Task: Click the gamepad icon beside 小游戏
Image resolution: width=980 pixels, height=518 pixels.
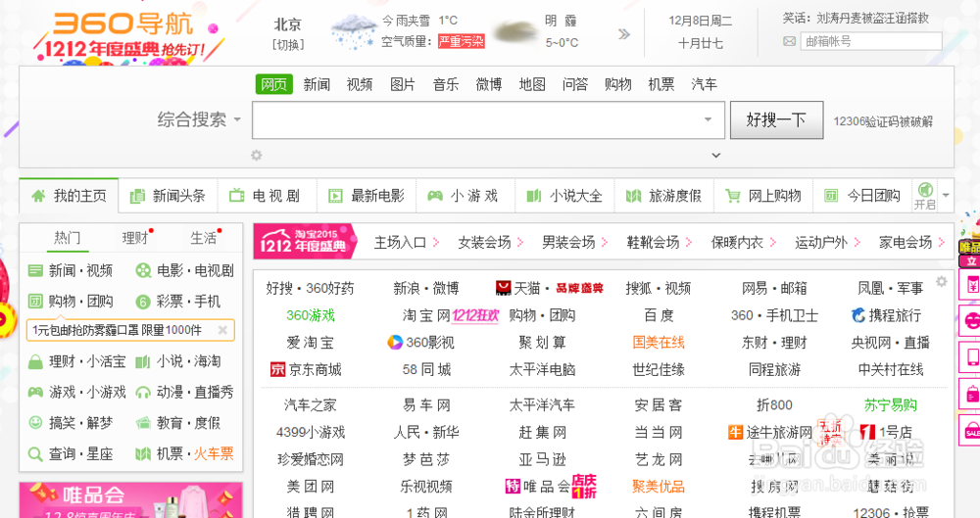Action: click(x=435, y=196)
